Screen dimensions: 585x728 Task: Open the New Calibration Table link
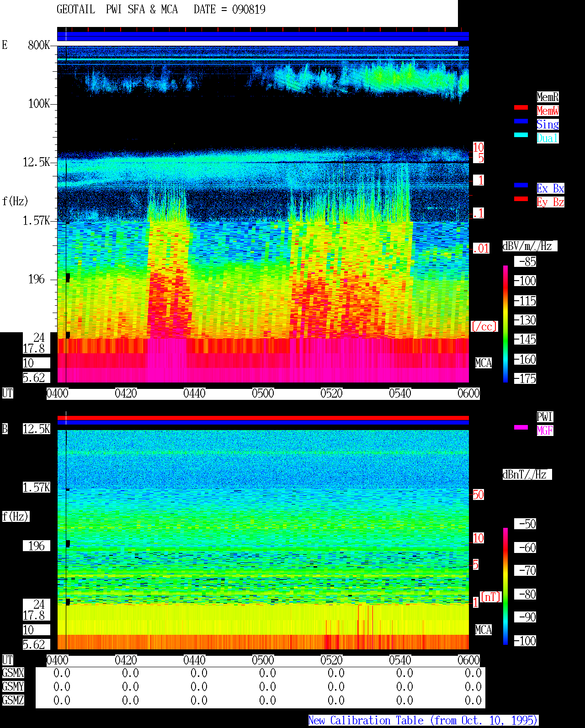(423, 720)
